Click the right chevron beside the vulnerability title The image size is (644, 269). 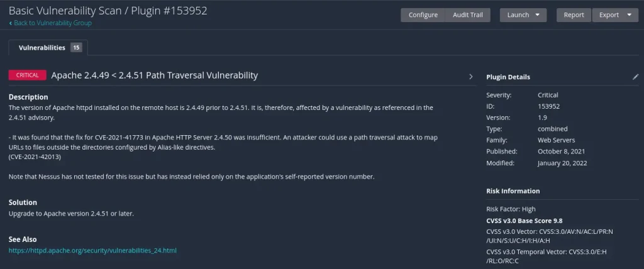click(470, 76)
